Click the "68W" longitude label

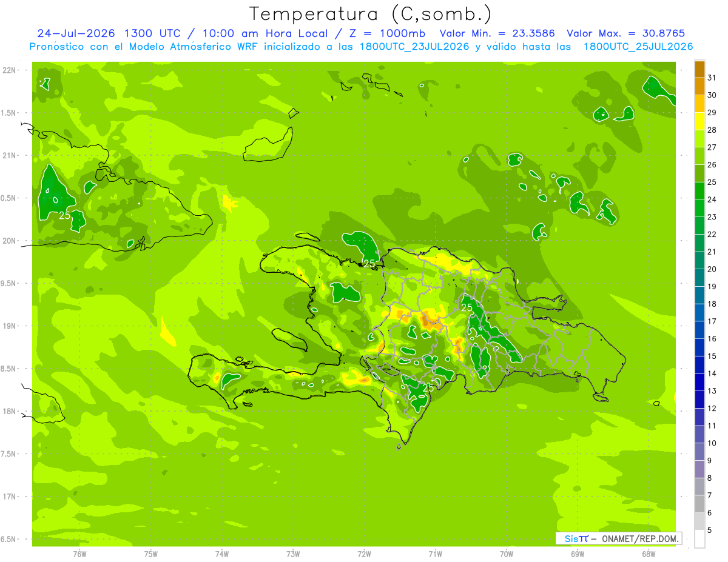648,554
